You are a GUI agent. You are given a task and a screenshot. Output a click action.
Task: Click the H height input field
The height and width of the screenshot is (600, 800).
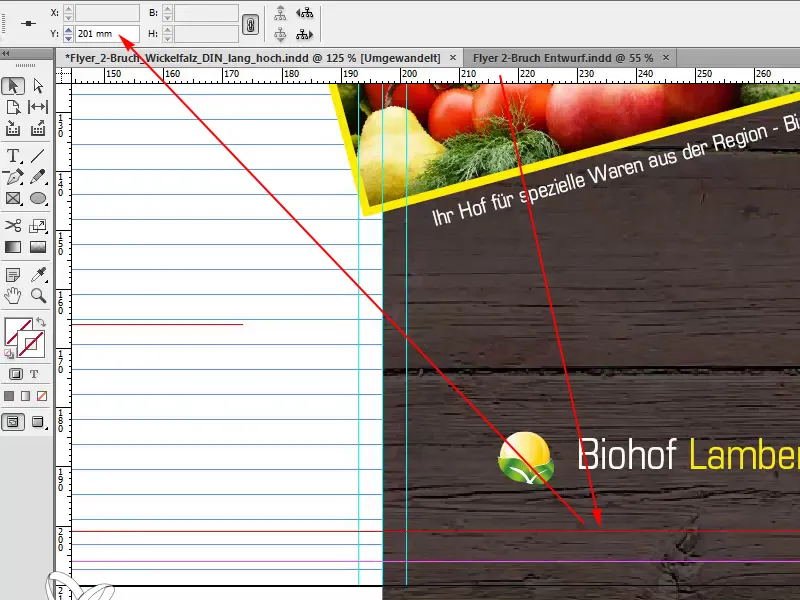click(x=206, y=34)
